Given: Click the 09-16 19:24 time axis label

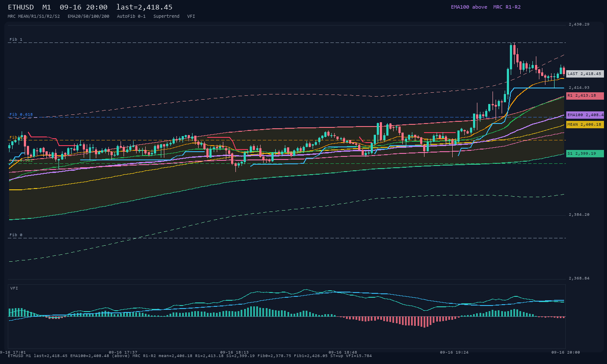Looking at the screenshot, I should pyautogui.click(x=454, y=352).
